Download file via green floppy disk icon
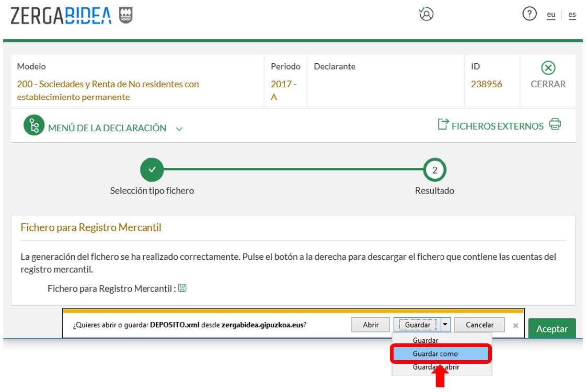587x392 pixels. pos(182,288)
